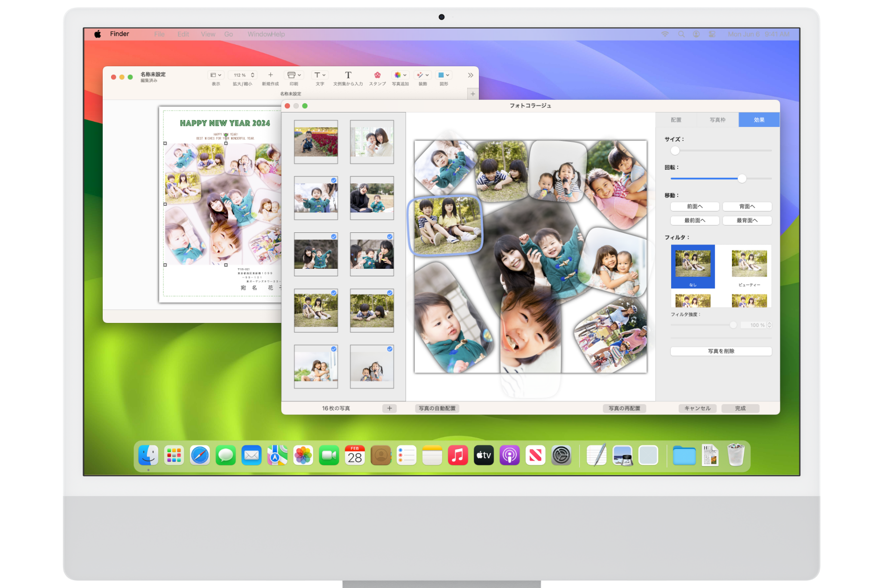
Task: Add a new tab in 名称未設定 window
Action: [x=472, y=94]
